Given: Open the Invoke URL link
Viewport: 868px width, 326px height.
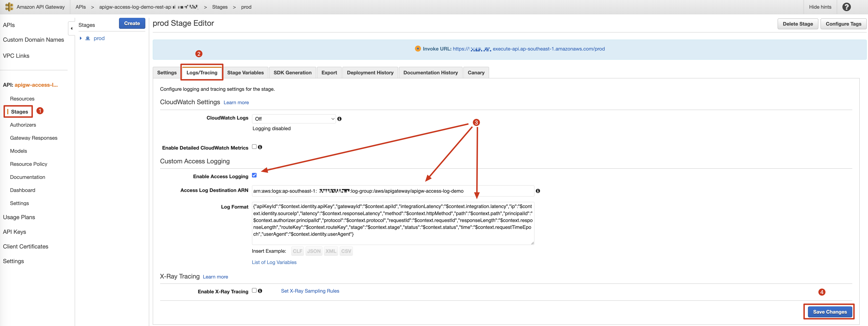Looking at the screenshot, I should click(x=529, y=49).
